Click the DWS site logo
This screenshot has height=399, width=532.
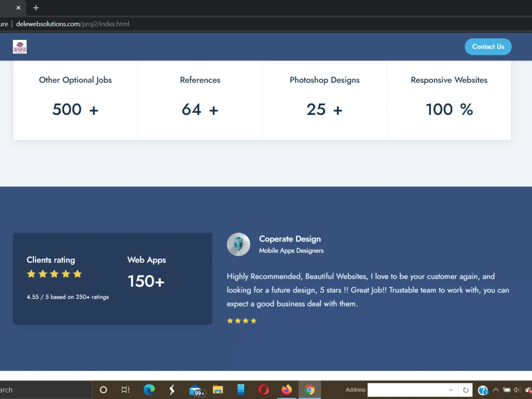click(20, 47)
